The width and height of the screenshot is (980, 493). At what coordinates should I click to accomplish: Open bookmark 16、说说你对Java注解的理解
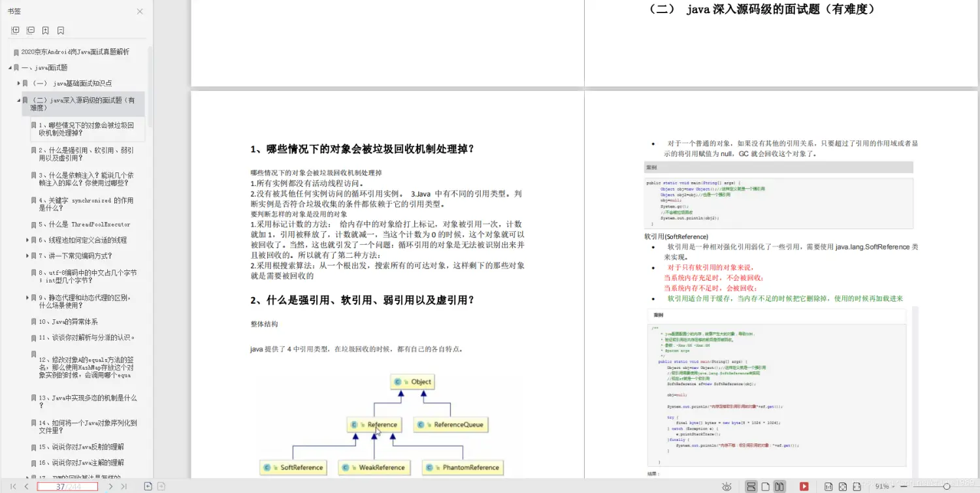pyautogui.click(x=81, y=462)
